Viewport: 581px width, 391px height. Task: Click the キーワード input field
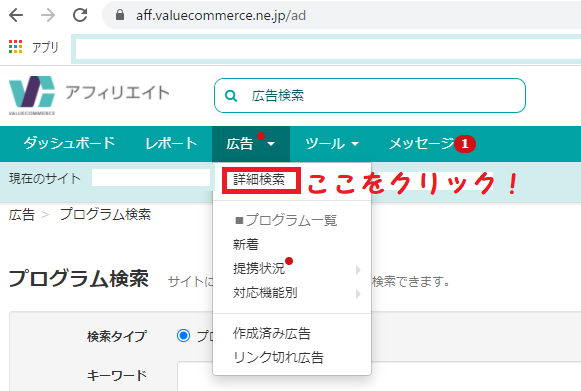click(379, 376)
